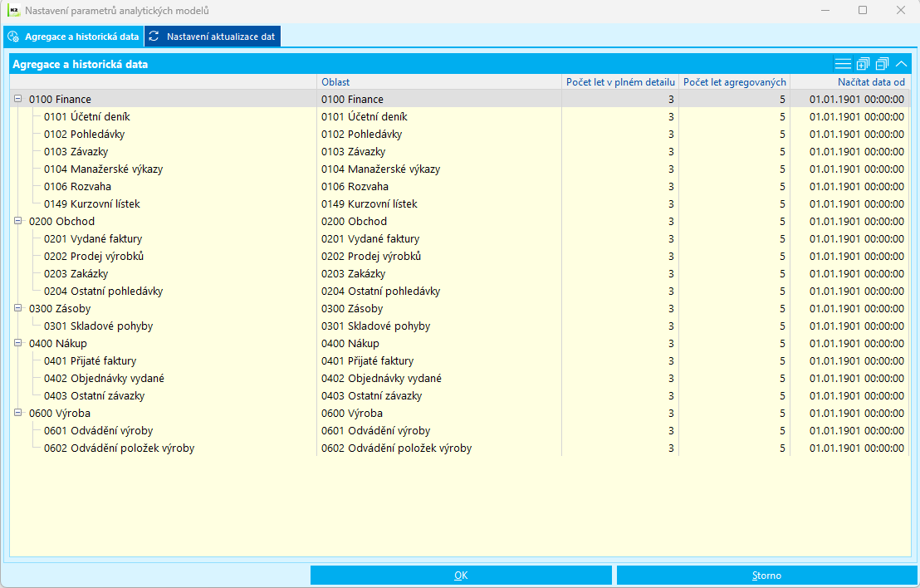The width and height of the screenshot is (920, 588).
Task: Click the Počet let v plném detailu header
Action: pos(620,82)
